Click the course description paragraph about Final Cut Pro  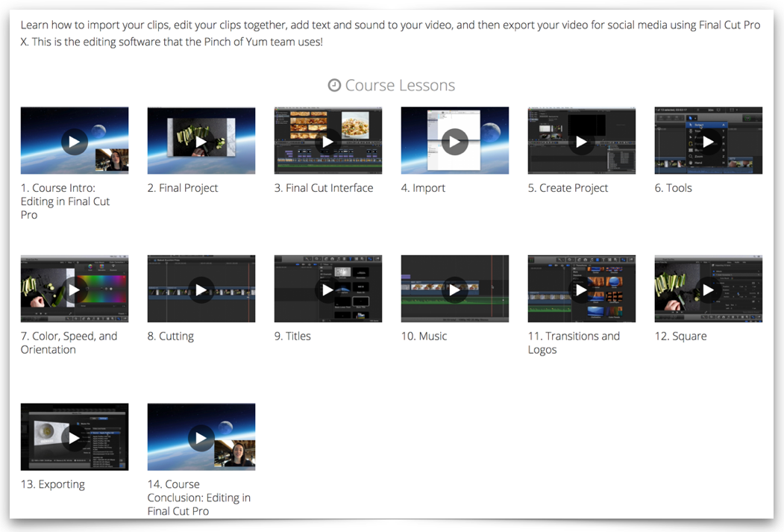[x=390, y=34]
